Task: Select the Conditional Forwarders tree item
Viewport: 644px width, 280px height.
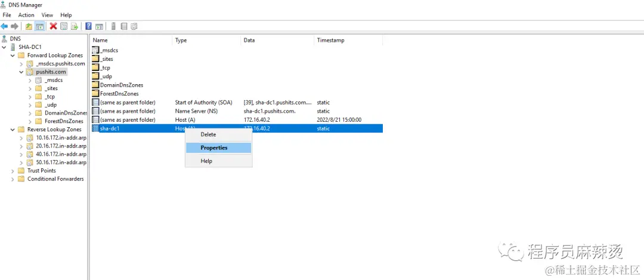Action: pos(55,179)
